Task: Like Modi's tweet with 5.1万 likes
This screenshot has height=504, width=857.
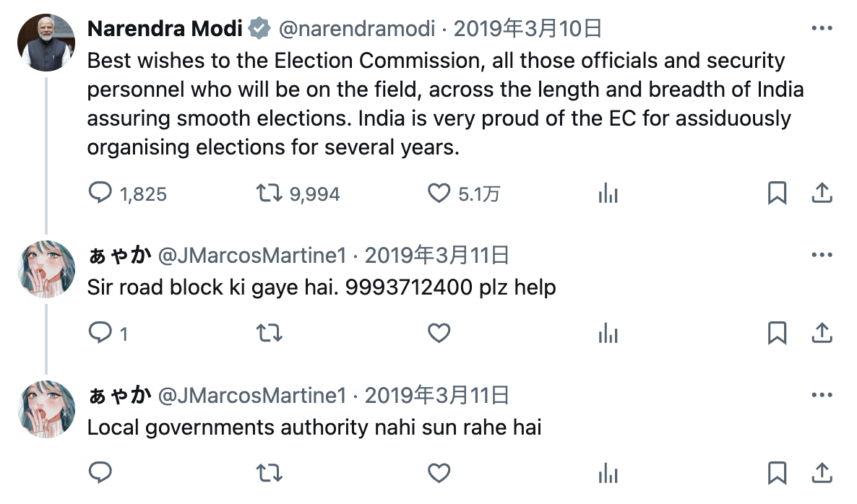Action: (x=439, y=193)
